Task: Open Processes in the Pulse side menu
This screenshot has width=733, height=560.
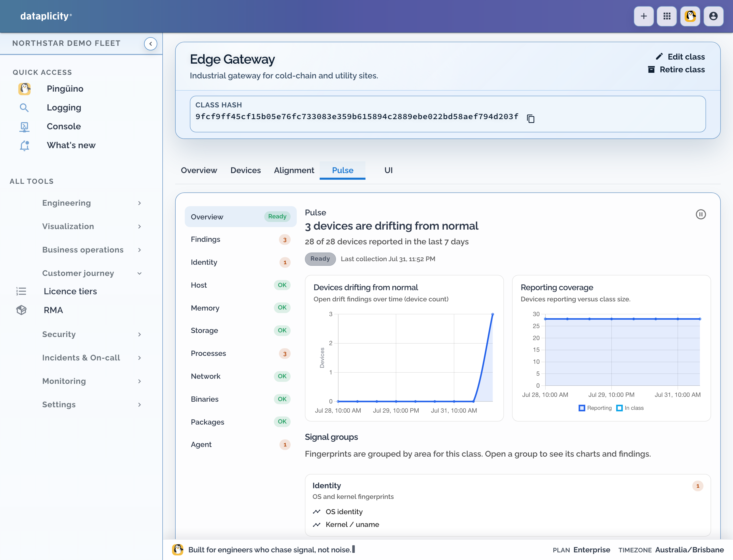Action: pos(240,353)
